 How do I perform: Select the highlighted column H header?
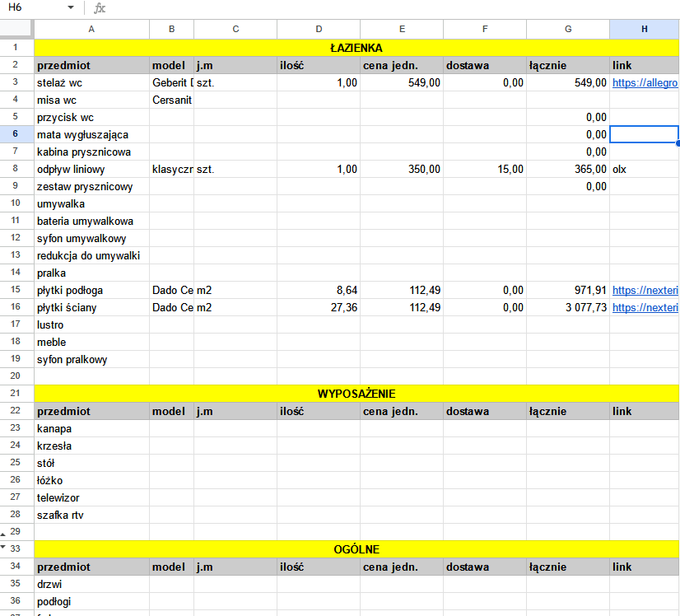(644, 30)
